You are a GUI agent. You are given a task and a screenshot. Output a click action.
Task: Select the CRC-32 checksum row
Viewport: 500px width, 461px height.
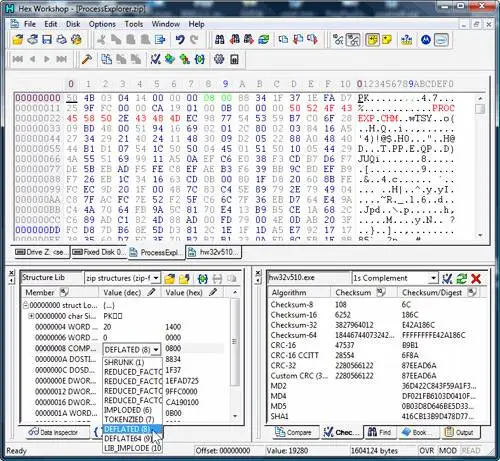tap(377, 365)
